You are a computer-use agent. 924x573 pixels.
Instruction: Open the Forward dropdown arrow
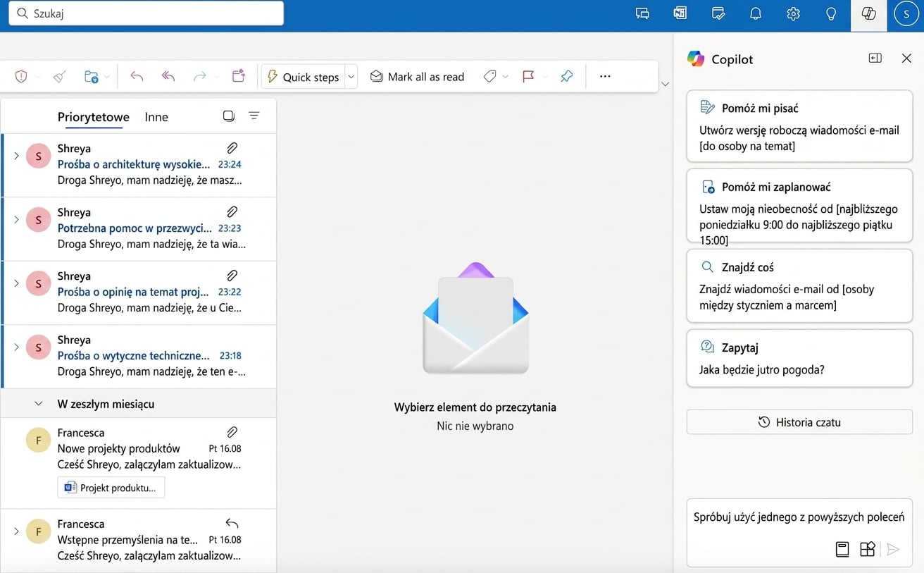click(216, 77)
